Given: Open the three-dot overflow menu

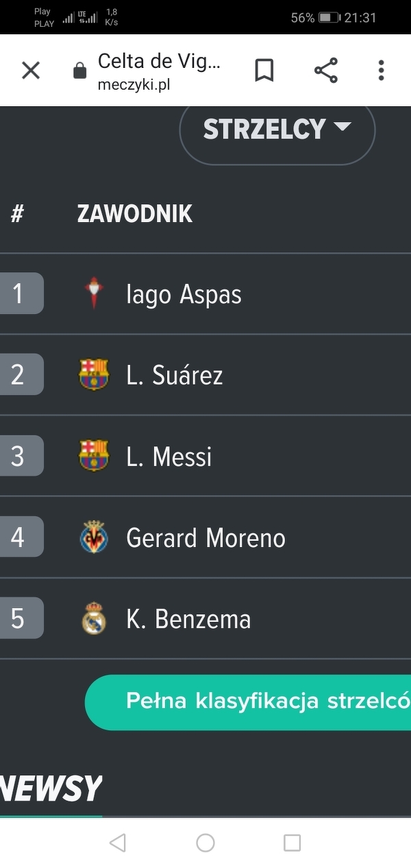Looking at the screenshot, I should [381, 70].
